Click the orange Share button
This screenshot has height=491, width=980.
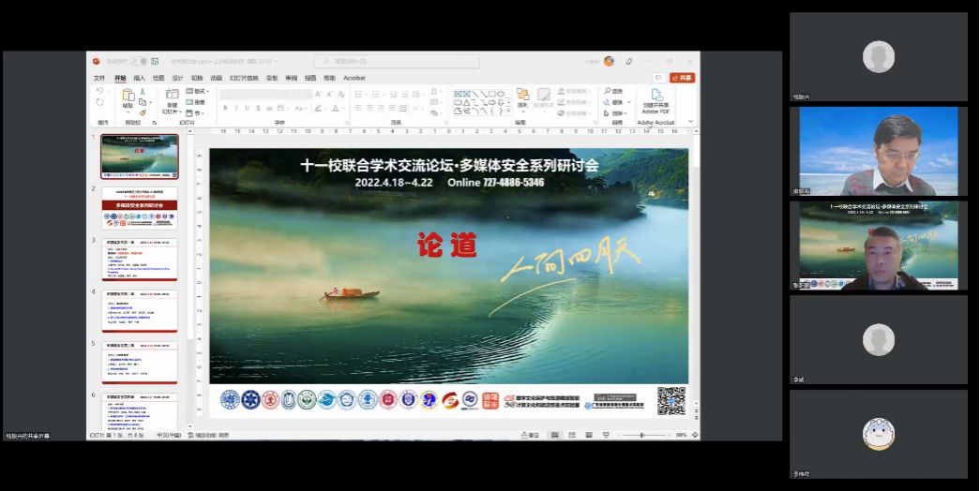[x=683, y=78]
